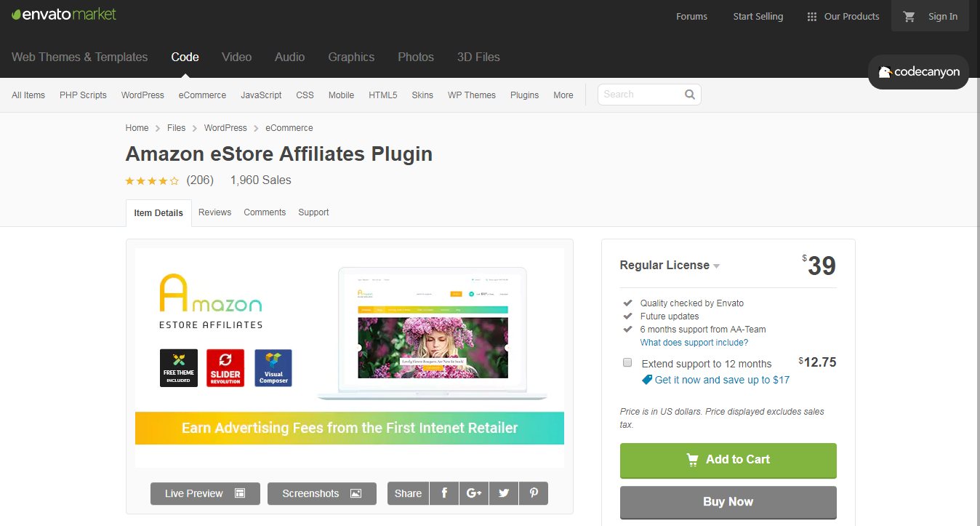Browse CSS category
Viewport: 980px width, 526px height.
click(305, 95)
